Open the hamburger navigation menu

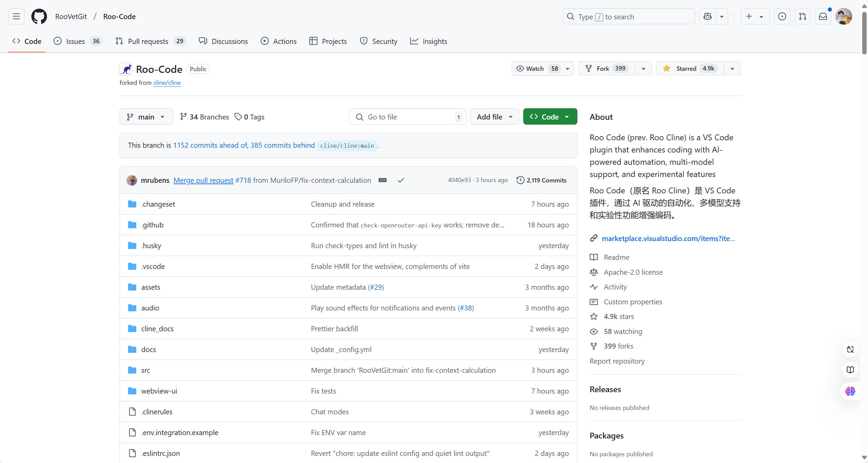coord(16,16)
